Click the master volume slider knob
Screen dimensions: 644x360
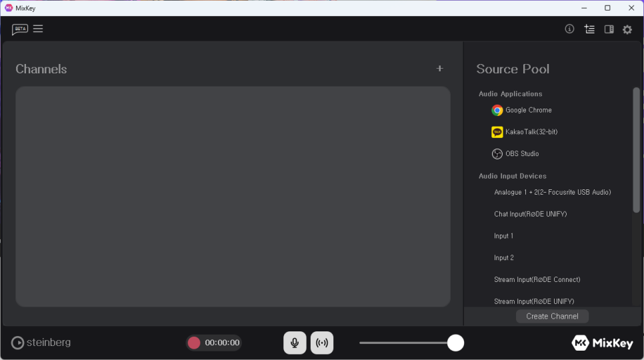(455, 343)
